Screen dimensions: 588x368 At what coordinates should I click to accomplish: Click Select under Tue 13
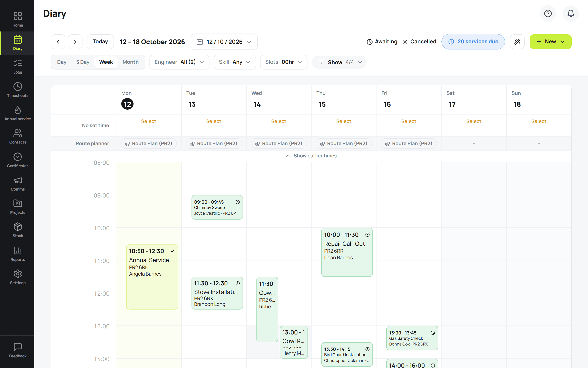coord(214,121)
